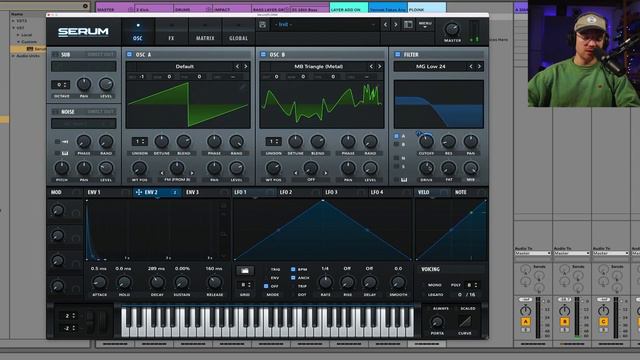Choose previous filter type before MG Low 24
The image size is (640, 360).
[x=471, y=66]
